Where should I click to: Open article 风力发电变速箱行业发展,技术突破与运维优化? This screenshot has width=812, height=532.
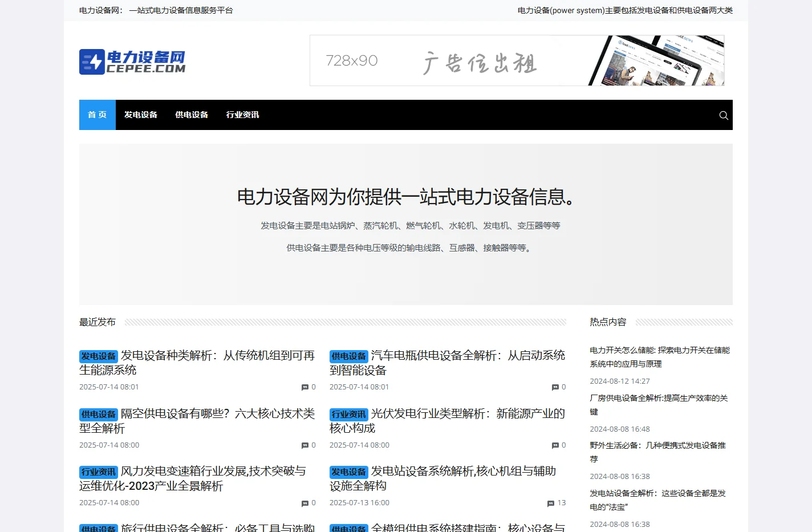(x=193, y=478)
